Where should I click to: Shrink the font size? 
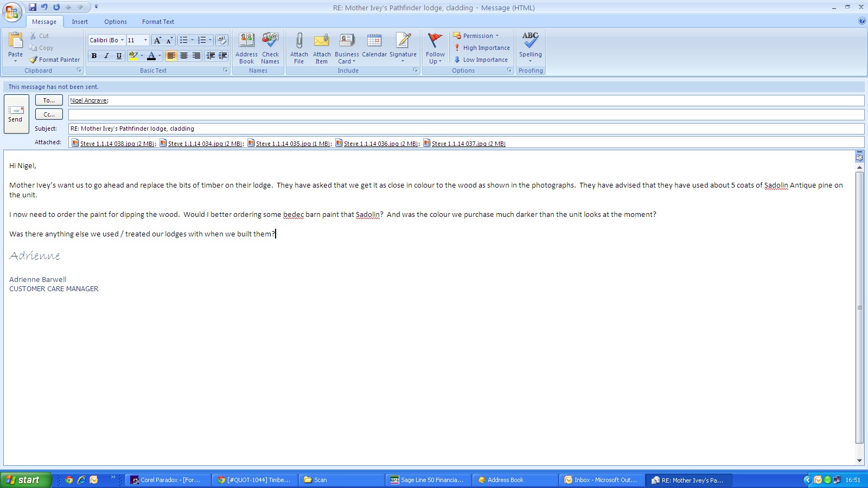169,40
